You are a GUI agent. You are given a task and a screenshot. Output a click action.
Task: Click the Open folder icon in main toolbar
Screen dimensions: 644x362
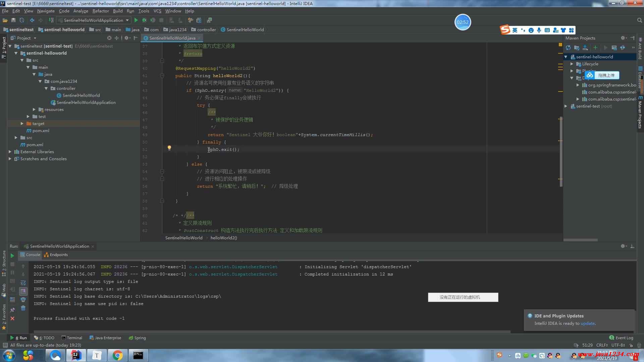click(5, 20)
